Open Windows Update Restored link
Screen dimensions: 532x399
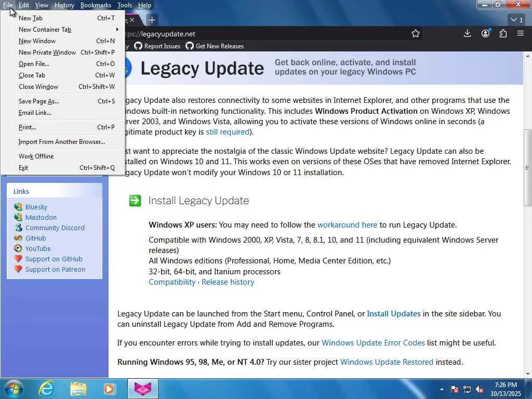387,362
